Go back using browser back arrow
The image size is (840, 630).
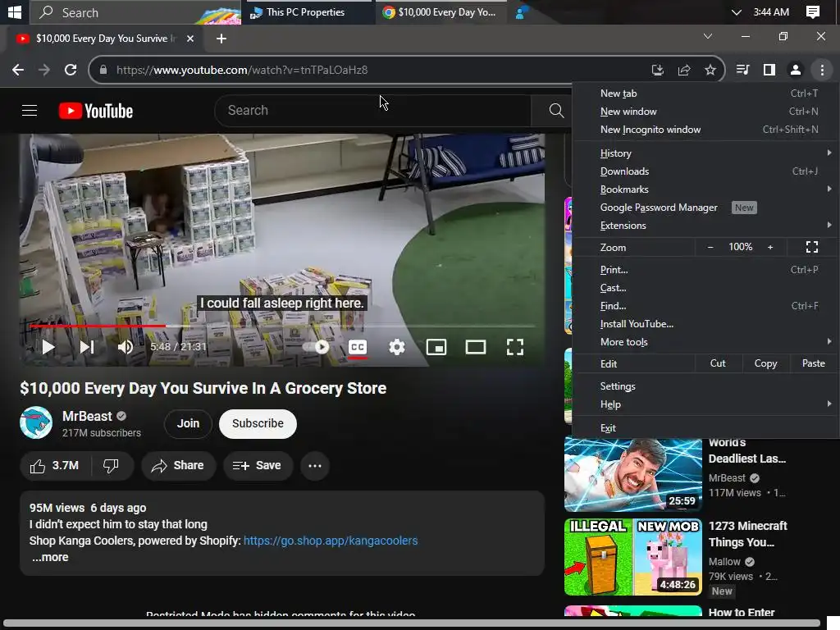pyautogui.click(x=18, y=70)
